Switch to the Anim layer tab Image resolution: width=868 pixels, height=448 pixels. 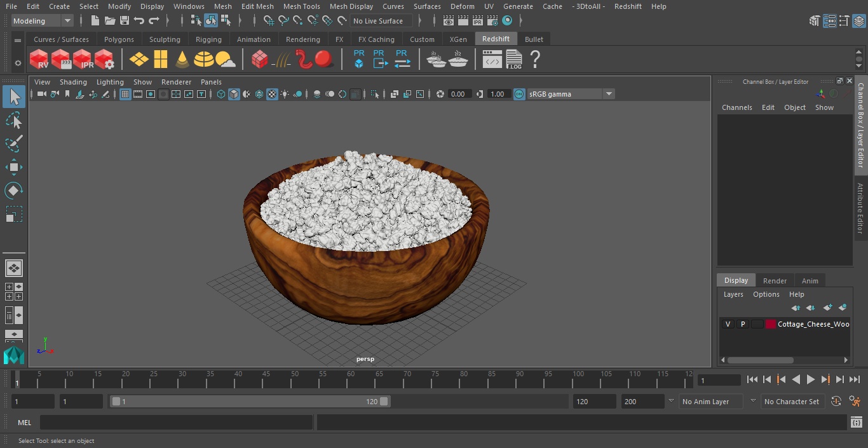(810, 281)
